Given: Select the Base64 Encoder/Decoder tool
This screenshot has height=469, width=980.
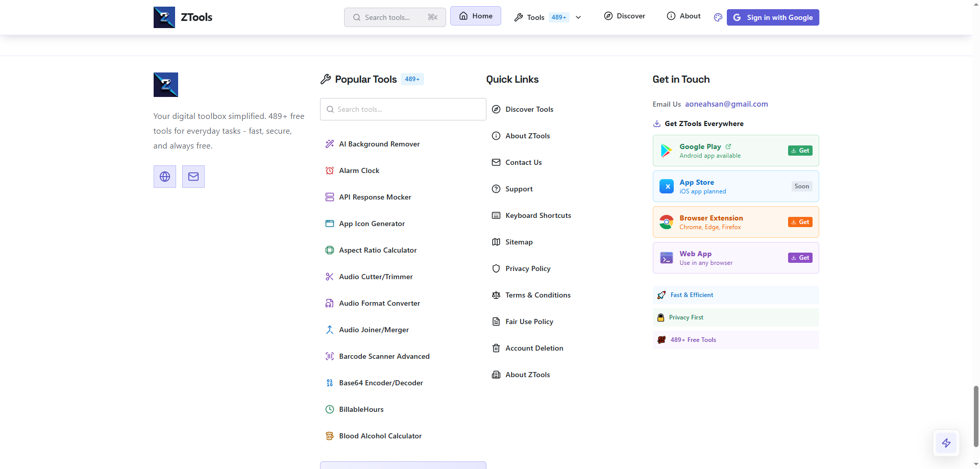Looking at the screenshot, I should [x=381, y=383].
